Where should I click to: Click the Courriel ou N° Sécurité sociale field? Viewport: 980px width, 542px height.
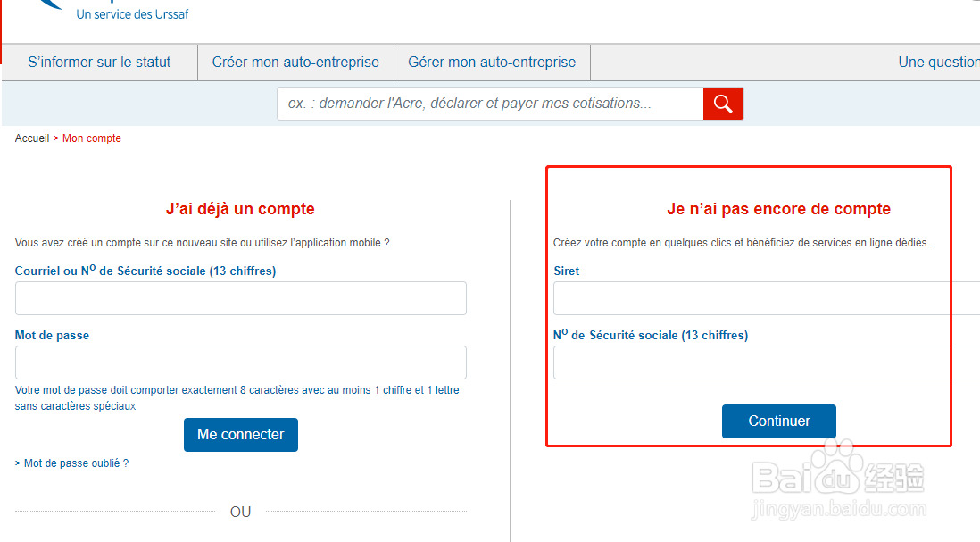click(x=241, y=298)
